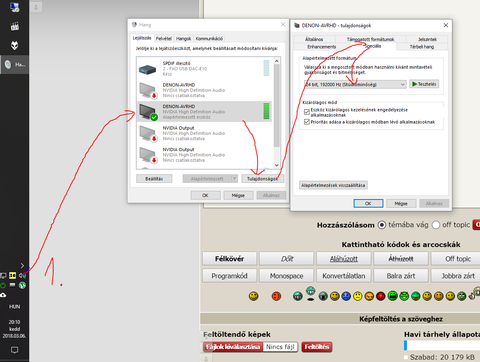Viewport: 480px width, 362px height.
Task: Click the Balra zárt alignment button
Action: (x=401, y=276)
